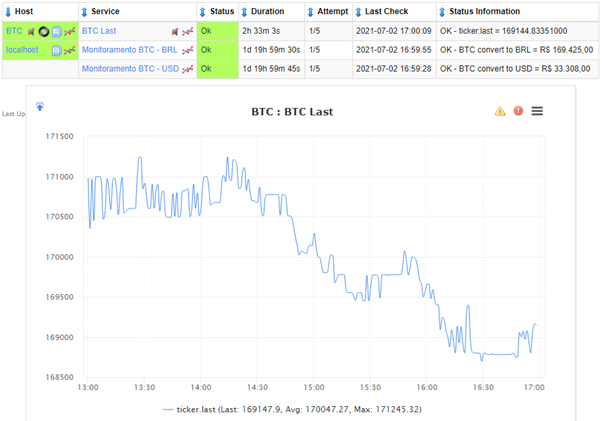
Task: Click attempt value 1/5 in BTC Last row
Action: click(314, 31)
